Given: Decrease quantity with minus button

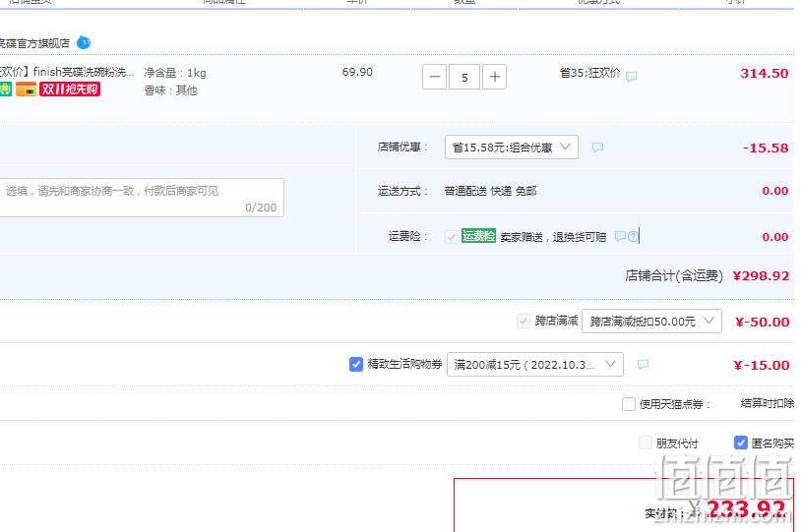Looking at the screenshot, I should 434,77.
